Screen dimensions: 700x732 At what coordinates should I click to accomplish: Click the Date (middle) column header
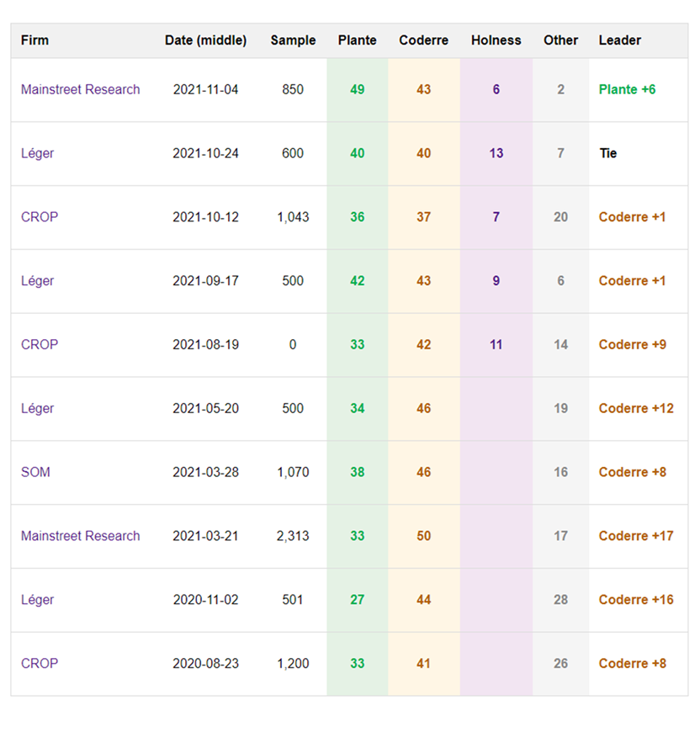(205, 40)
